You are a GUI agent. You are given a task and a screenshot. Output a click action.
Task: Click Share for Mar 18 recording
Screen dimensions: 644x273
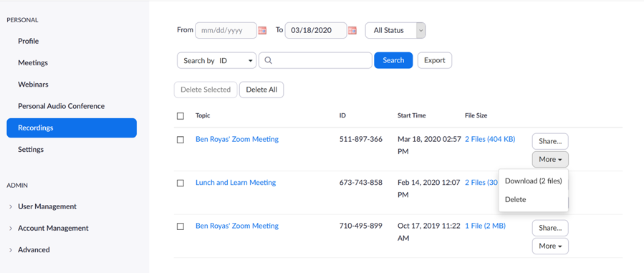pyautogui.click(x=550, y=141)
